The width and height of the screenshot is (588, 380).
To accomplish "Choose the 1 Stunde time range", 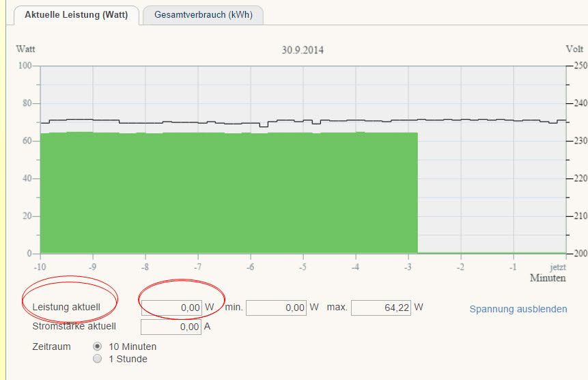I will (97, 359).
